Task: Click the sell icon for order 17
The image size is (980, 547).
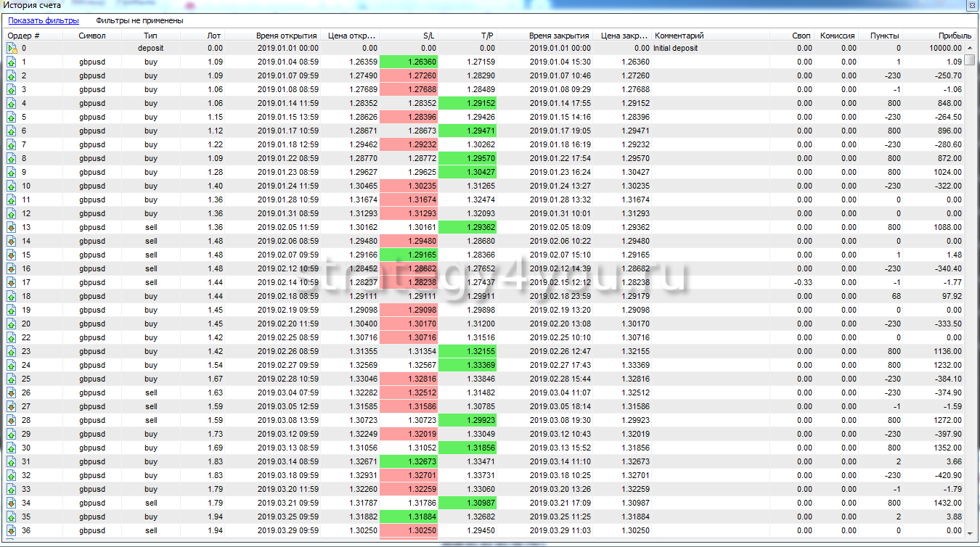Action: coord(11,283)
